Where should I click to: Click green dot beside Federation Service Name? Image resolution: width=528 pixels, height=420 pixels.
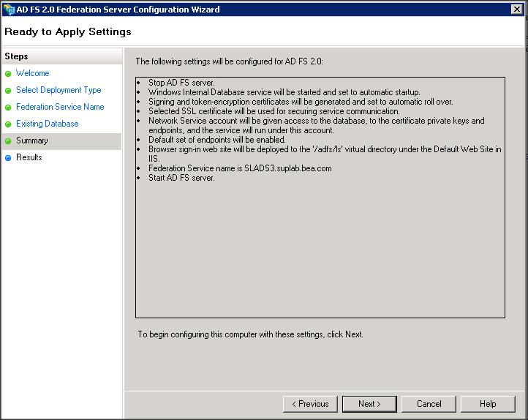click(8, 108)
